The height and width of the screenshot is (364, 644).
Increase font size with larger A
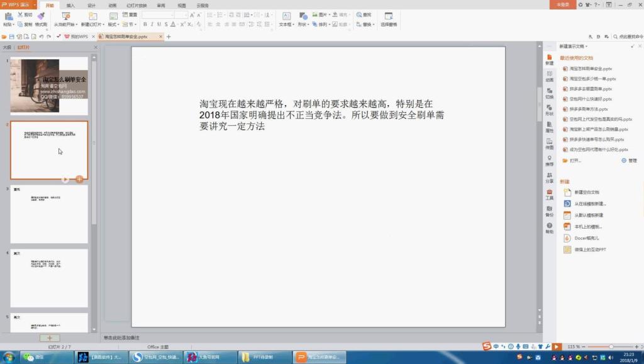192,15
